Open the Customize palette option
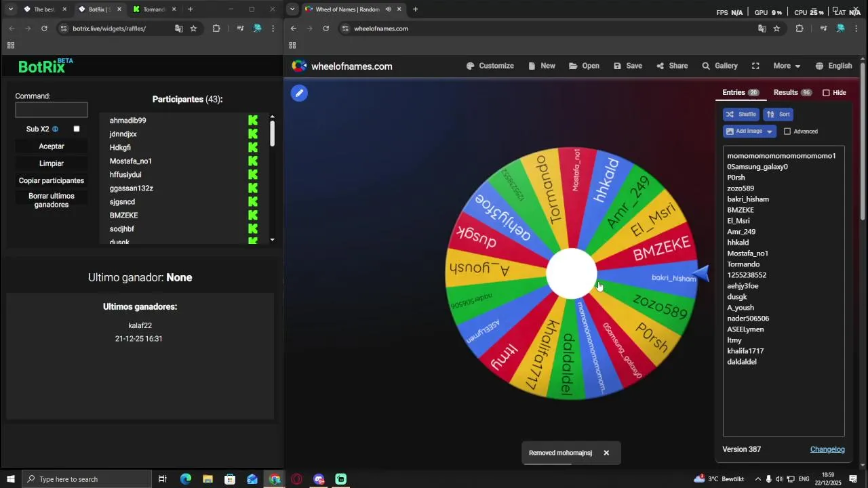 (490, 66)
